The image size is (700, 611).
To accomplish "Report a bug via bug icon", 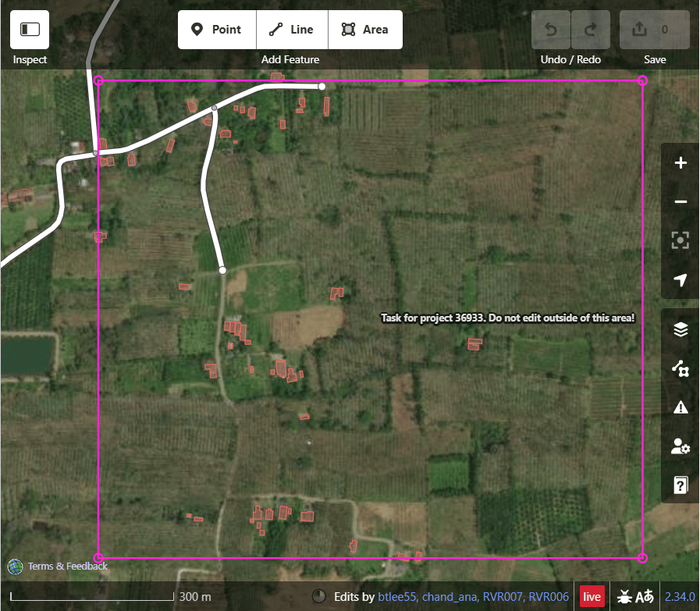I will coord(624,597).
